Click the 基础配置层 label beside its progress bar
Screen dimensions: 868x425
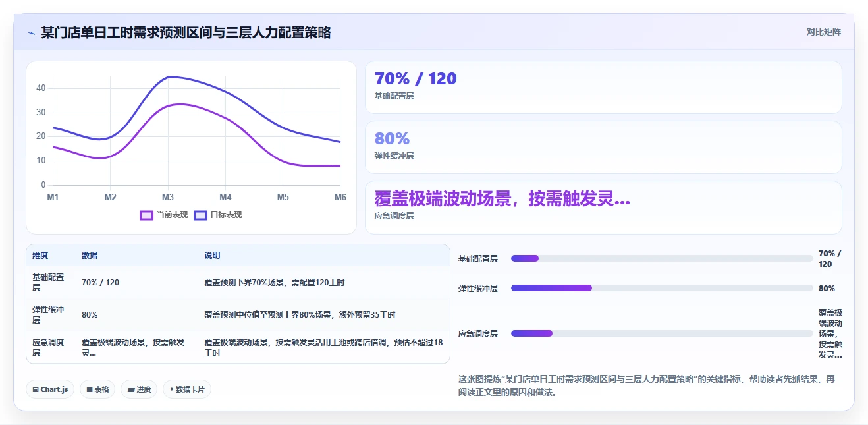[x=478, y=259]
